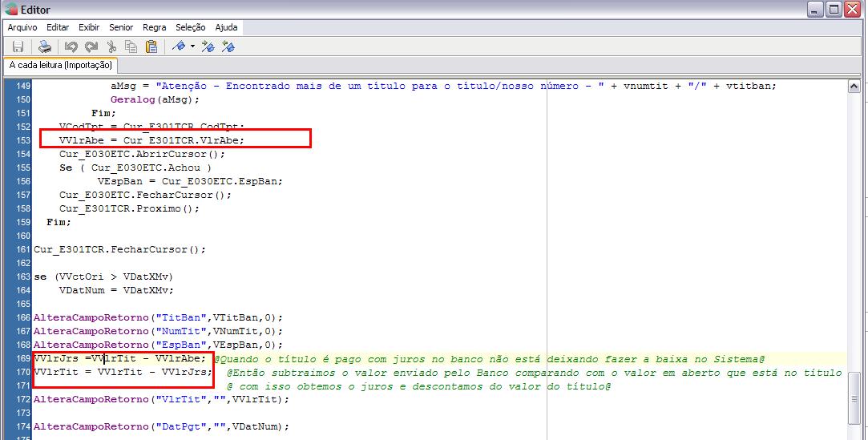Image resolution: width=868 pixels, height=440 pixels.
Task: Select the 'A cada leitura (Importação)' tab
Action: (x=61, y=65)
